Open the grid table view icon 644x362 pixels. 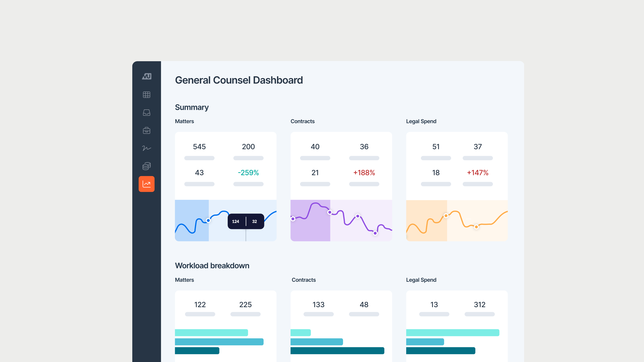coord(147,95)
